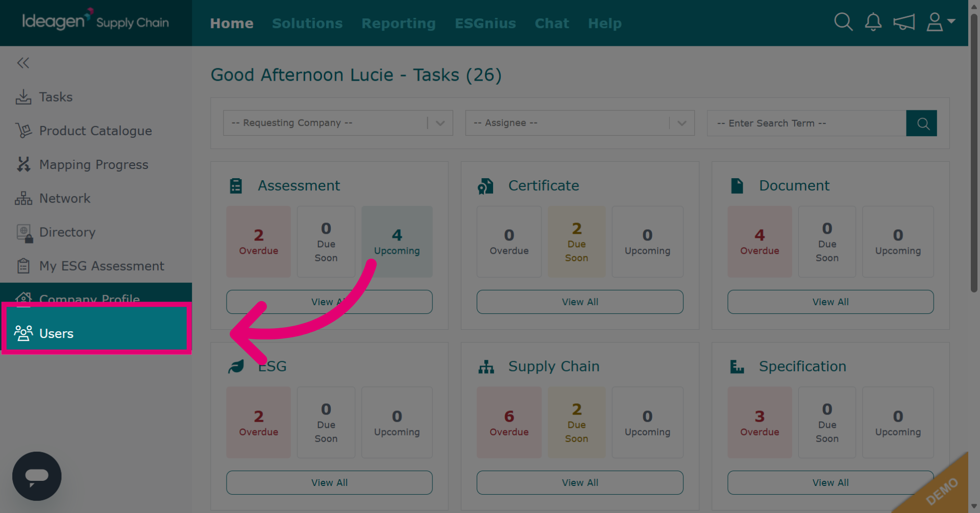This screenshot has height=513, width=980.
Task: Open Supply Chain 6 Overdue tile
Action: (x=509, y=423)
